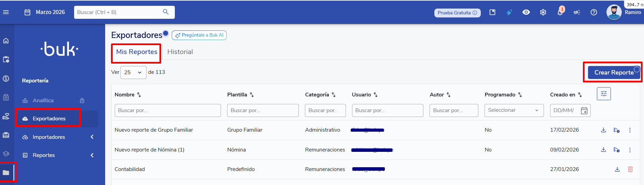Switch to the Historial tab
The width and height of the screenshot is (644, 185).
click(180, 52)
